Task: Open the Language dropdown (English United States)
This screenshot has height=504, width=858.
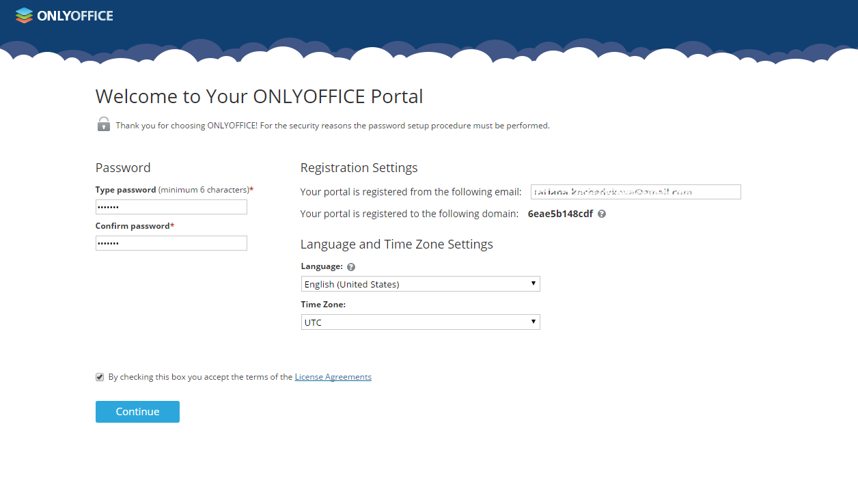Action: (x=421, y=284)
